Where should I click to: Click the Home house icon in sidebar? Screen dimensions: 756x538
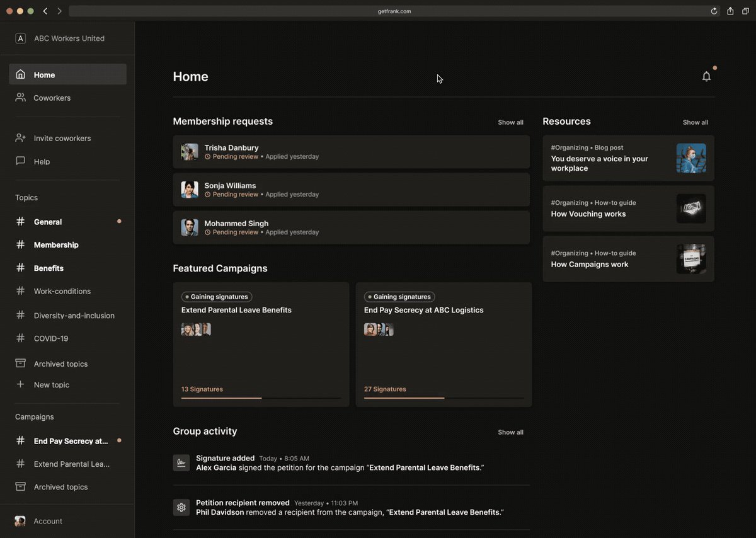[21, 74]
